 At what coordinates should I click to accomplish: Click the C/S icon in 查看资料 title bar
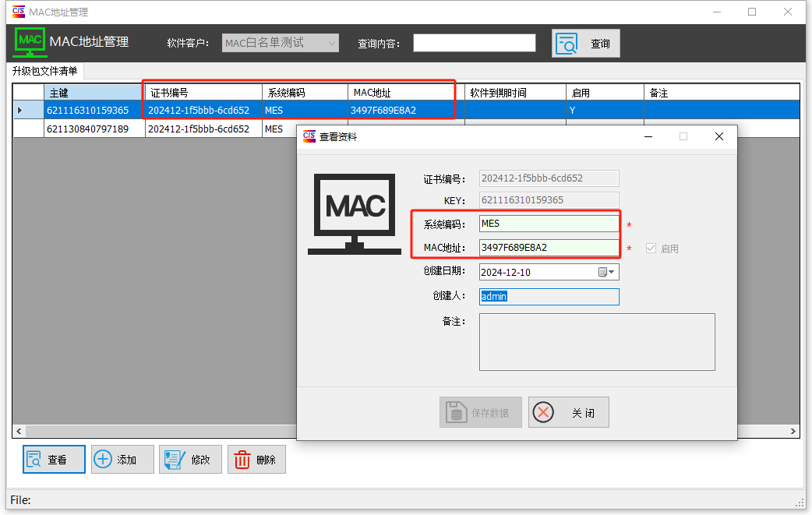click(x=309, y=136)
